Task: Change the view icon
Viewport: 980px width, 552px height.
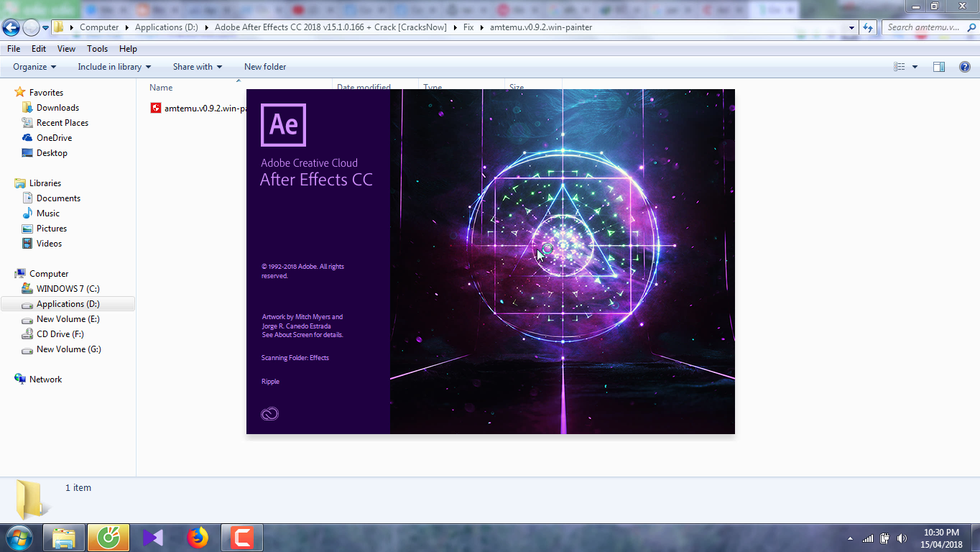Action: [899, 67]
